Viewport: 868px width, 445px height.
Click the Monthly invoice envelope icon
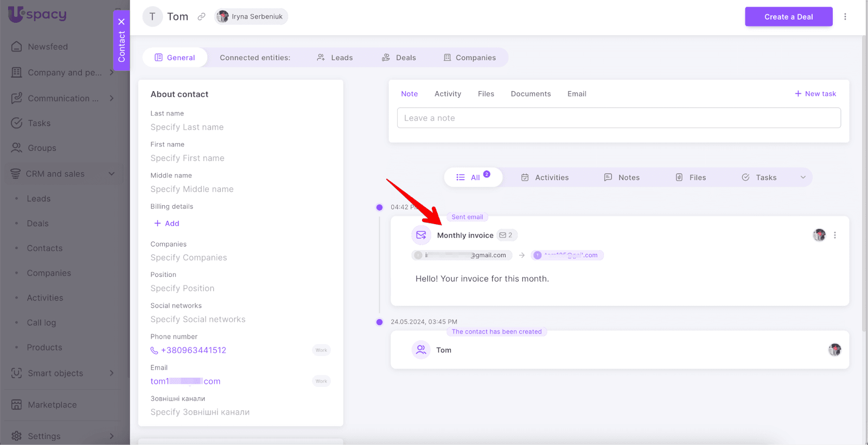click(421, 235)
